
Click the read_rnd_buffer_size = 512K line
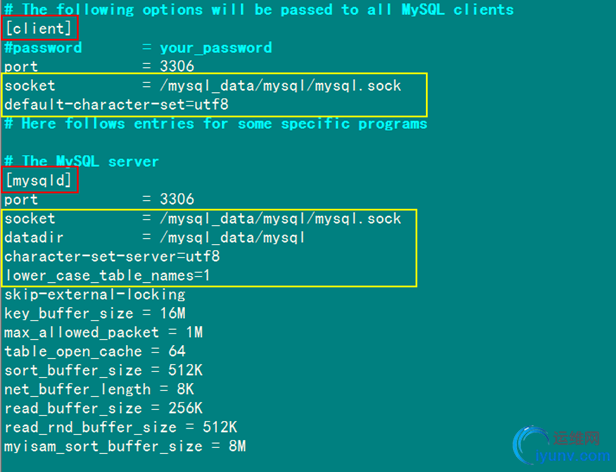[x=120, y=427]
